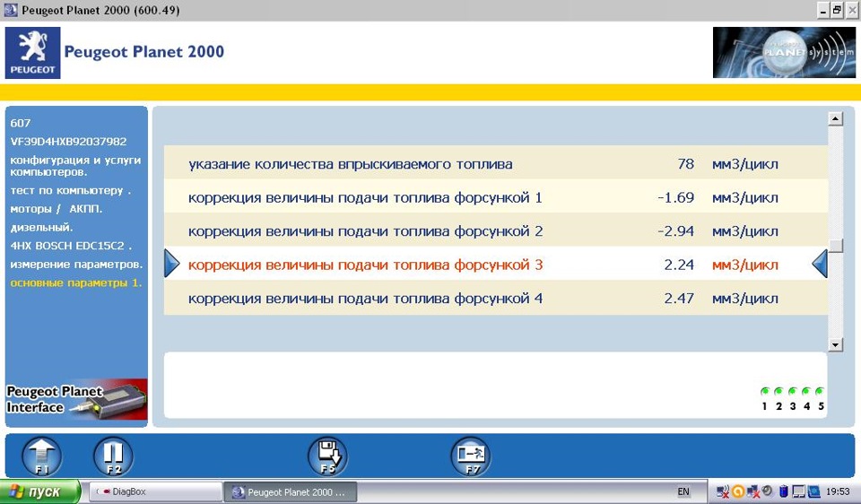
Task: Restore the window using the restore button
Action: 836,10
